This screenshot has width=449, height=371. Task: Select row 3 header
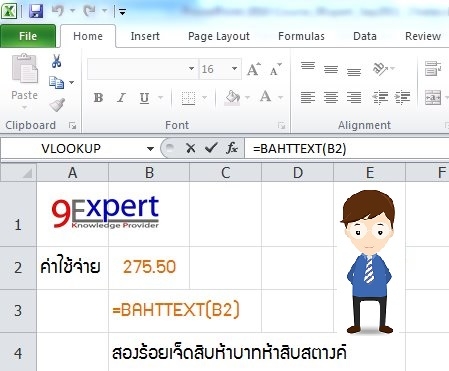point(18,311)
